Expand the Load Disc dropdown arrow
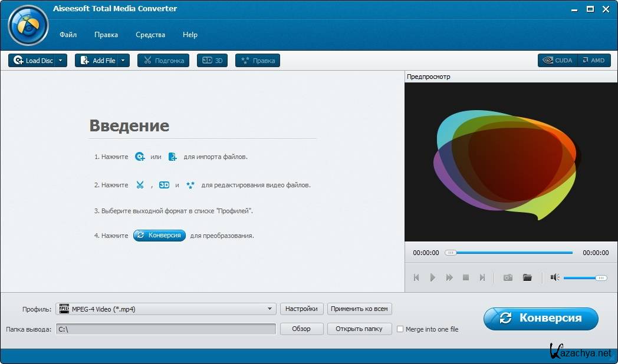This screenshot has height=364, width=618. [x=61, y=61]
